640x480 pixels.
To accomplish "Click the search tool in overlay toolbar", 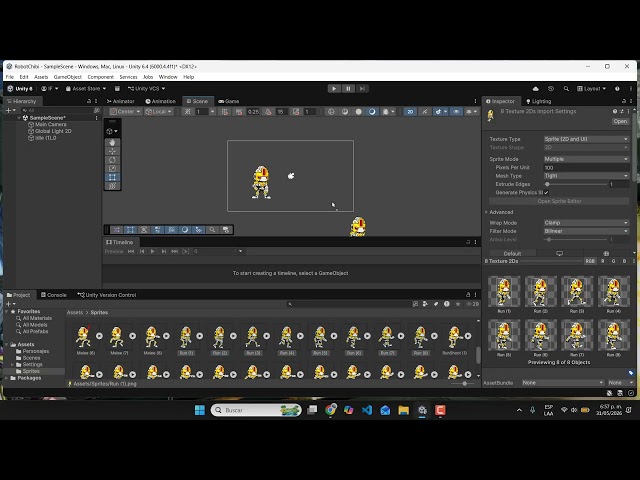I will pos(212,230).
